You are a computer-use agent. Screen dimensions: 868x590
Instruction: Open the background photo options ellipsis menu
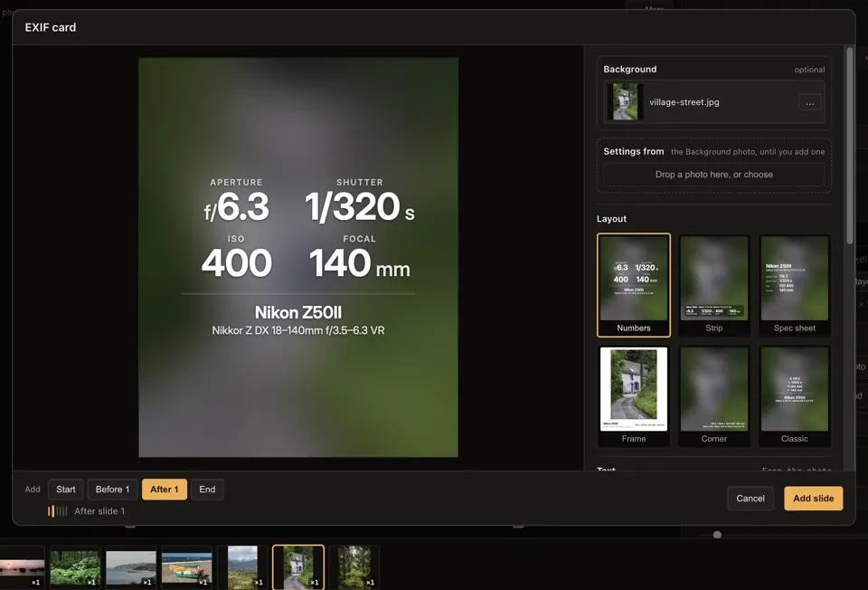coord(809,102)
